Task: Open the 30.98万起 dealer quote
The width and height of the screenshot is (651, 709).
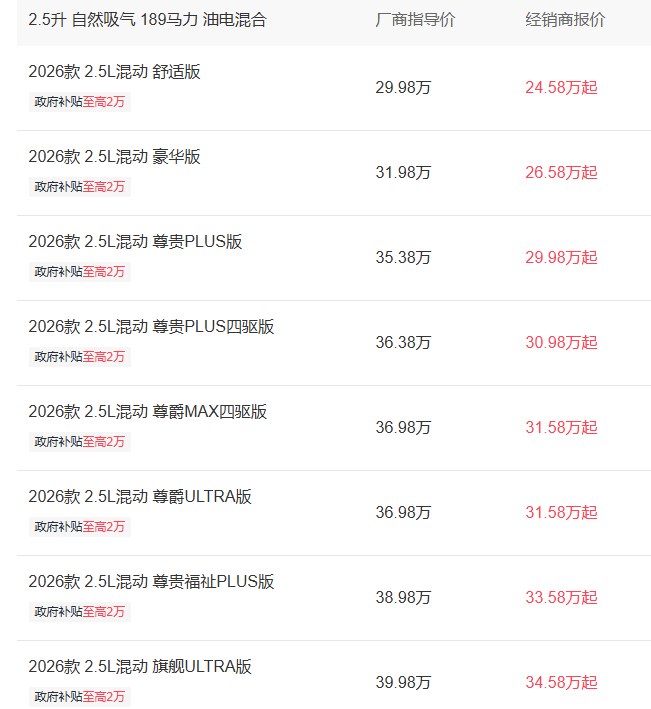Action: coord(561,343)
